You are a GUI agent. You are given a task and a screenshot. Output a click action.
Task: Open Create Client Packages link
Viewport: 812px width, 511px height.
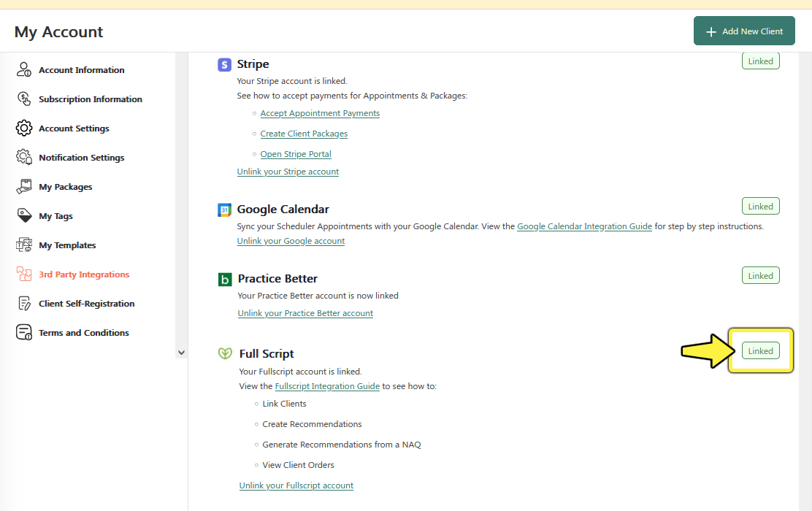point(304,134)
